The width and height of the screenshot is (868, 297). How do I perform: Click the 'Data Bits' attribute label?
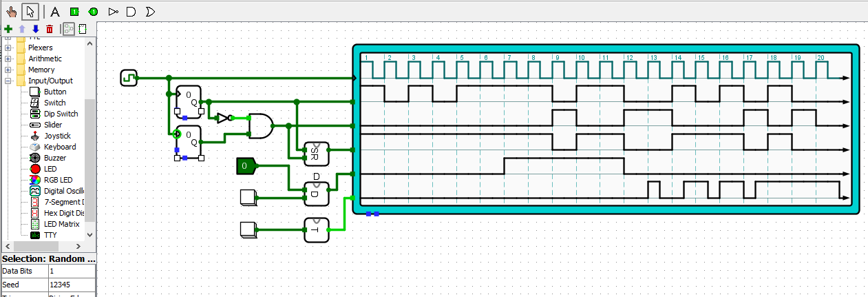[24, 272]
